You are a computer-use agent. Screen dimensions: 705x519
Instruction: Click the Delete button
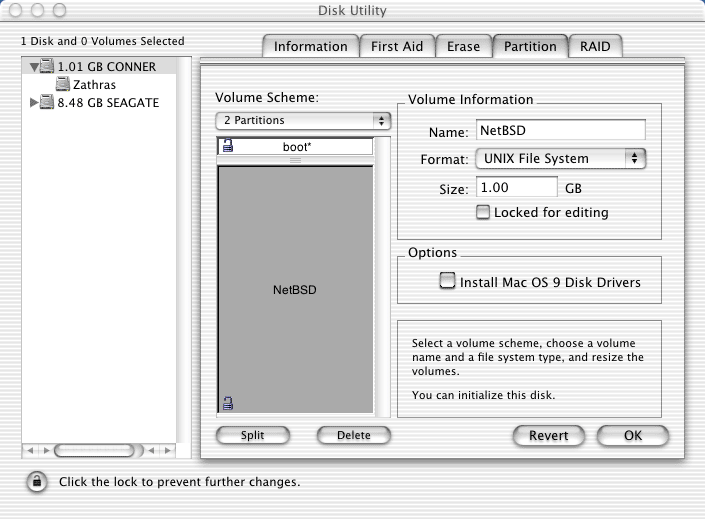pos(354,435)
